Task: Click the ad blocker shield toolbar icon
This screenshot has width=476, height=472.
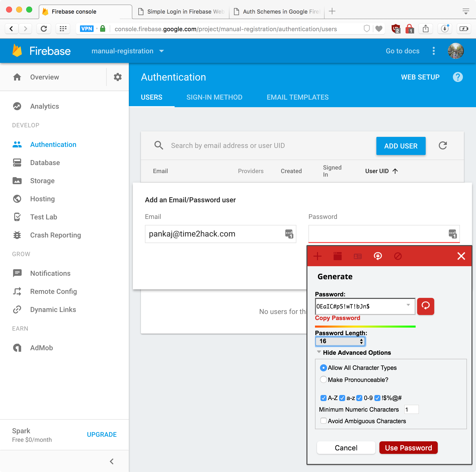Action: 396,29
